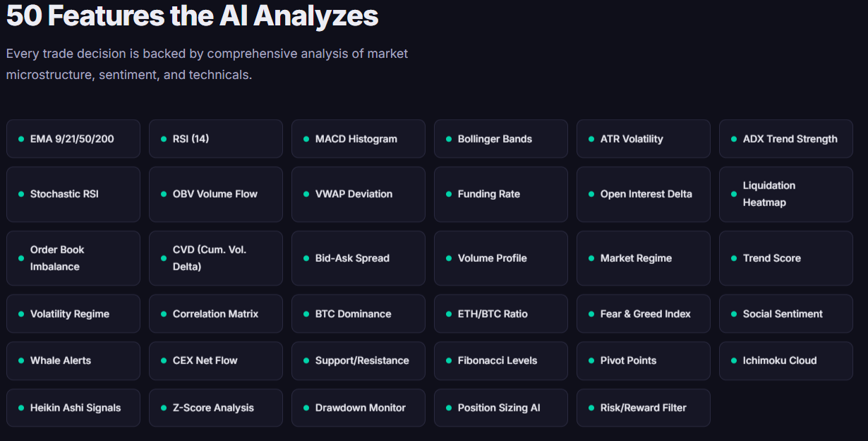Screen dimensions: 868x441
Task: Expand the CVD (Cum. Vol. Delta) tile
Action: 216,258
